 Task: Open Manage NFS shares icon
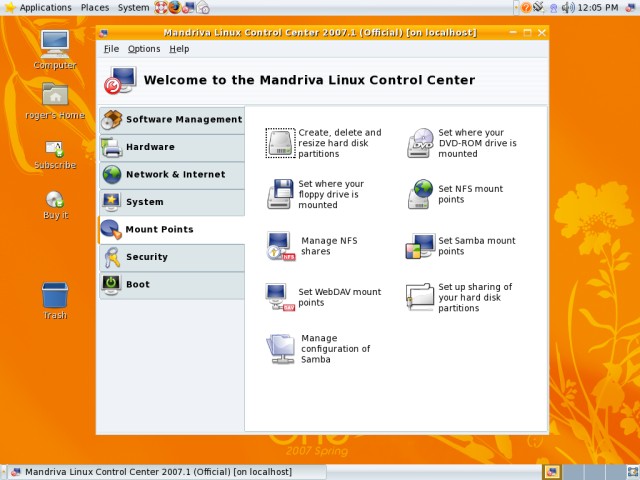[281, 246]
